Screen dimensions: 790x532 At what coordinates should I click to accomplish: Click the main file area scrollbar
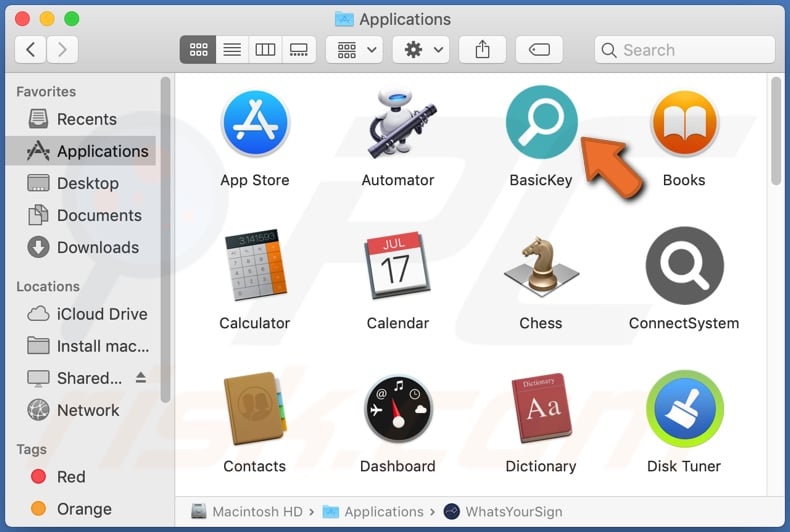[776, 131]
